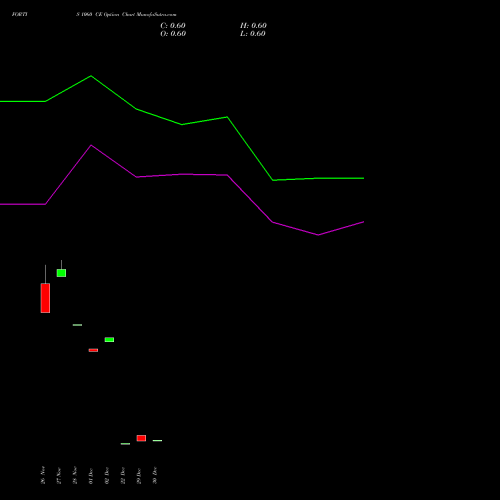The height and width of the screenshot is (500, 500).
Task: Select the 27 Nov date axis label
Action: coord(59,475)
